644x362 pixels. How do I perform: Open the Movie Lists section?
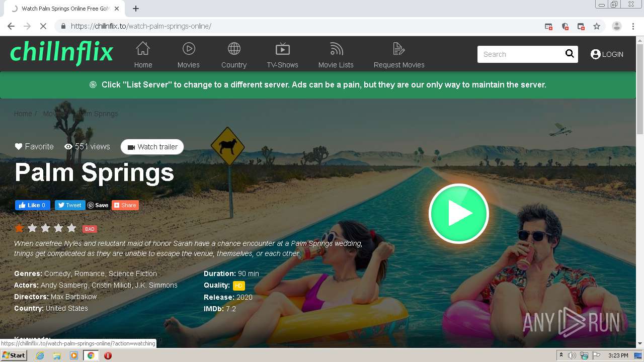336,55
